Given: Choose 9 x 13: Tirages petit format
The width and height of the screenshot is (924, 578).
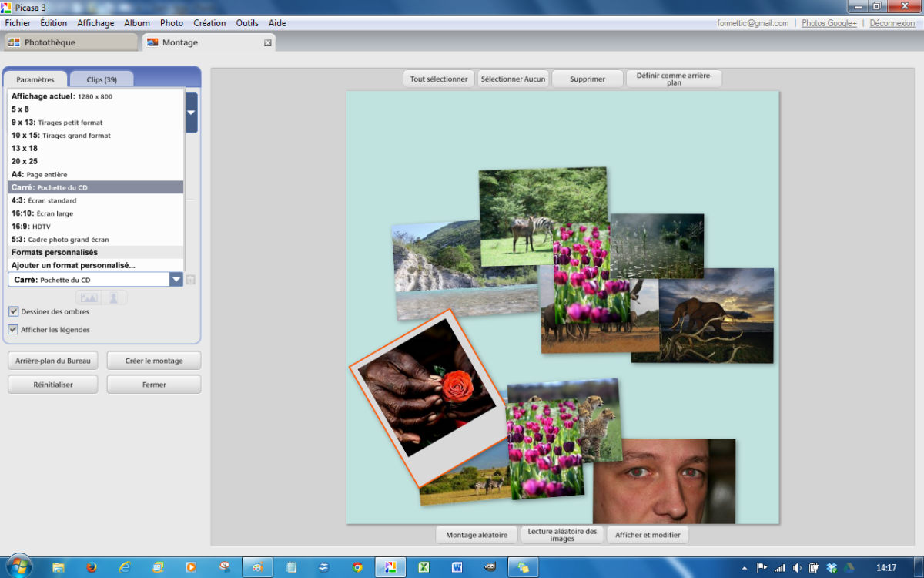Looking at the screenshot, I should pyautogui.click(x=95, y=123).
